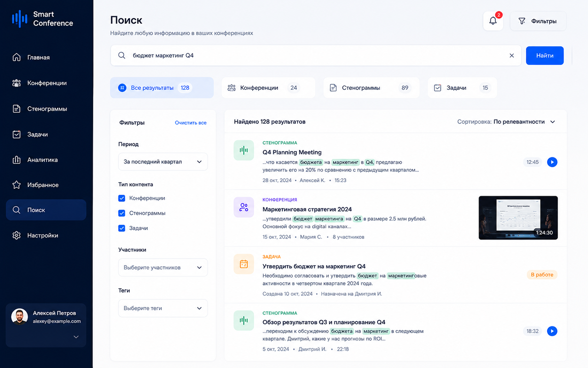Uncheck the Стенограммы content type checkbox
This screenshot has height=368, width=588.
tap(122, 213)
